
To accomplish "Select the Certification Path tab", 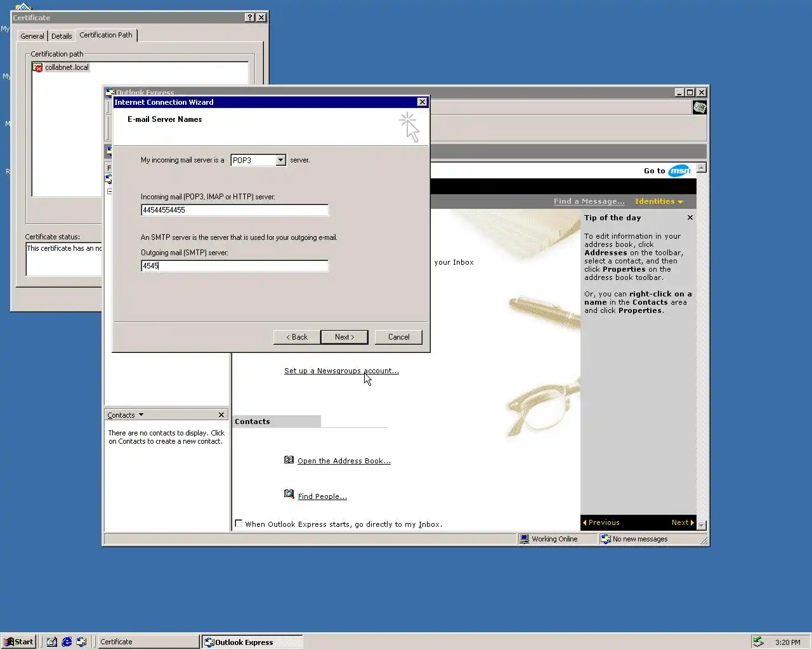I will [106, 35].
